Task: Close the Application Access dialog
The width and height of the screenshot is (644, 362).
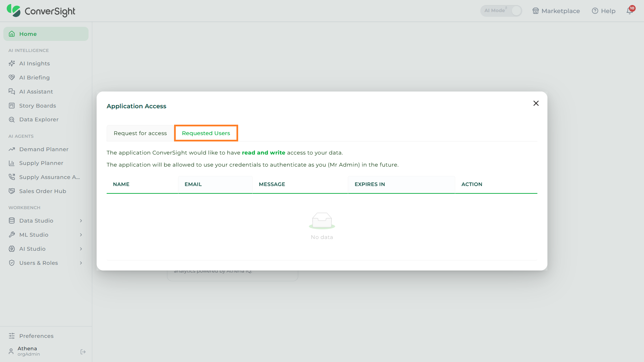Action: 536,103
